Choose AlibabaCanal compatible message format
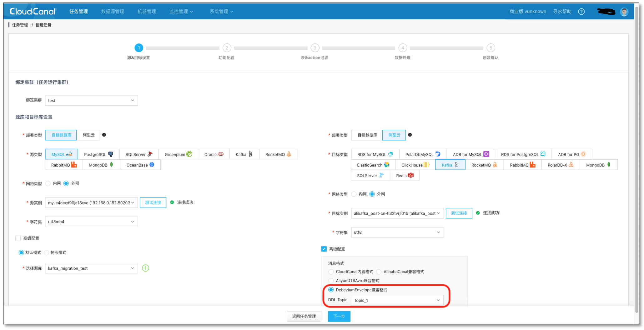The image size is (644, 330). (x=379, y=272)
